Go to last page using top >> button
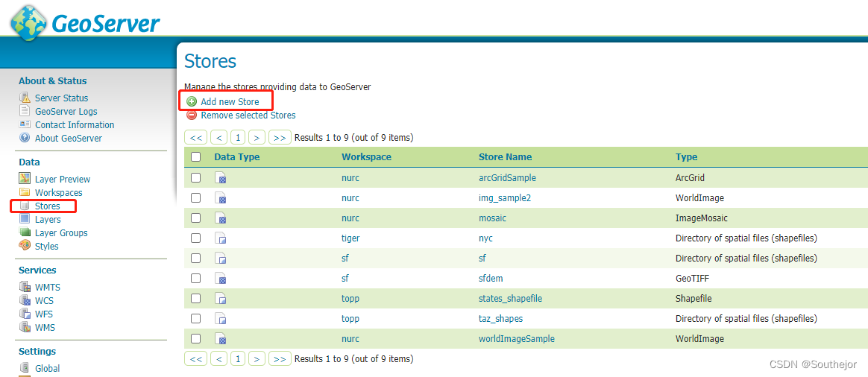Screen dimensions: 868x377 [280, 137]
